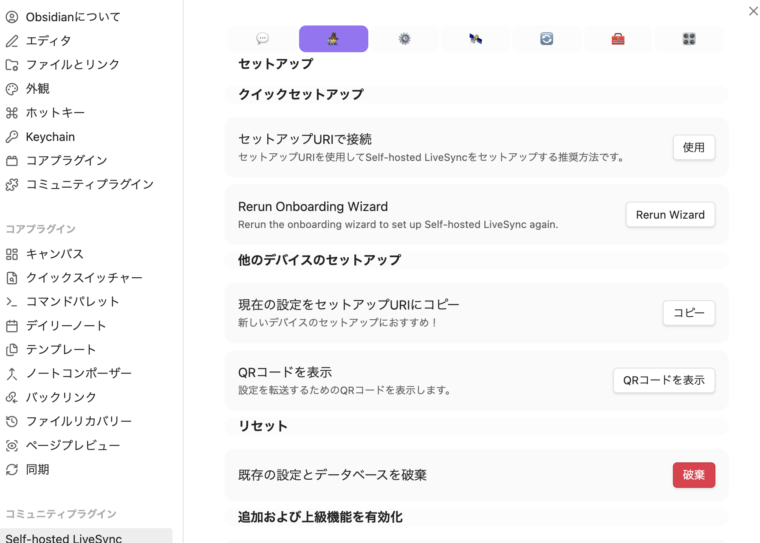760x543 pixels.
Task: Click the クイックスイッチャー file search icon
Action: 12,278
